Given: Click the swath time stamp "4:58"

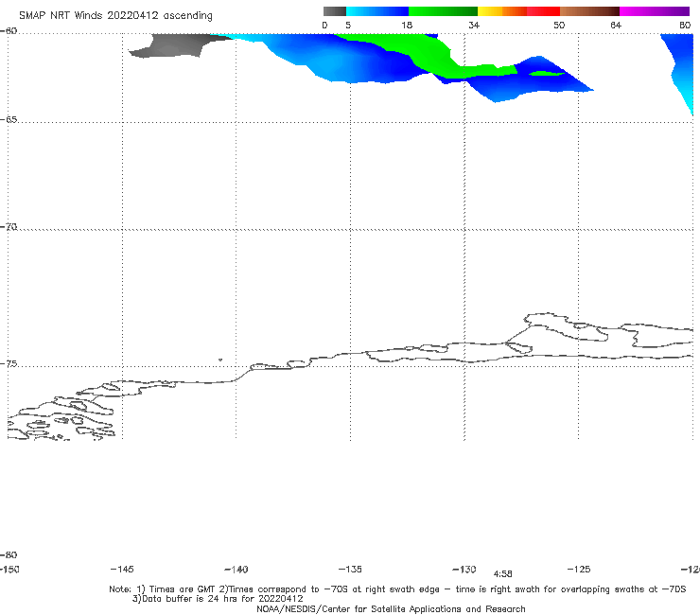Looking at the screenshot, I should [x=502, y=574].
